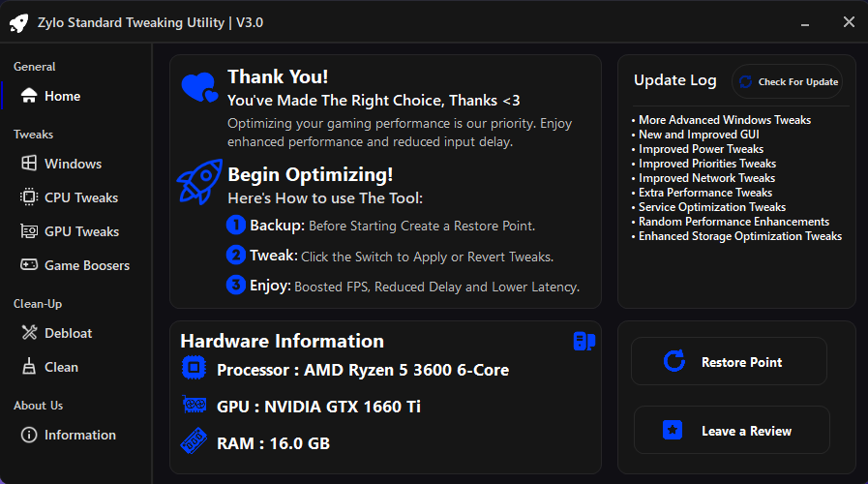The height and width of the screenshot is (484, 868).
Task: Click the step 2 circle beside Tweak
Action: [236, 255]
